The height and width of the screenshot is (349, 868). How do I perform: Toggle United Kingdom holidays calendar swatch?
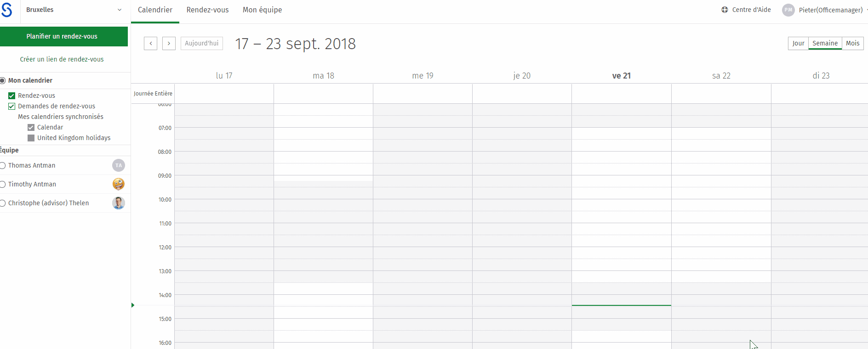click(x=31, y=138)
